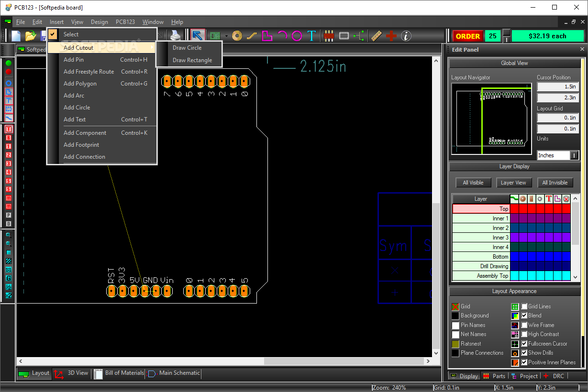Expand the Add Cutout submenu
This screenshot has height=392, width=588.
102,48
